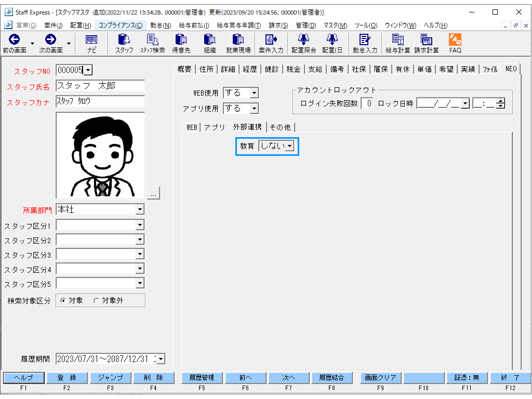Image resolution: width=532 pixels, height=399 pixels.
Task: Open the 案件入力 entry icon
Action: point(271,44)
